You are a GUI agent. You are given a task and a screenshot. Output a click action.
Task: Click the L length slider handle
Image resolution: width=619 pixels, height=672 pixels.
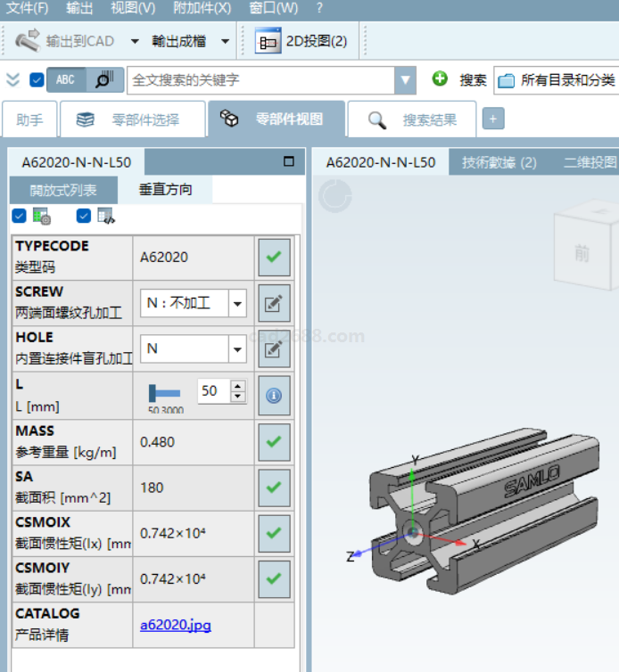(153, 392)
